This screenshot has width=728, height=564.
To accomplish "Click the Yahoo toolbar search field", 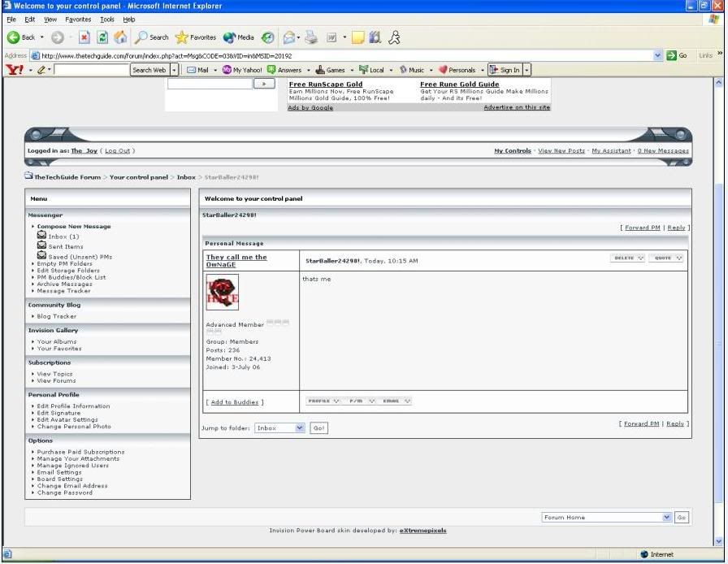I will click(91, 70).
